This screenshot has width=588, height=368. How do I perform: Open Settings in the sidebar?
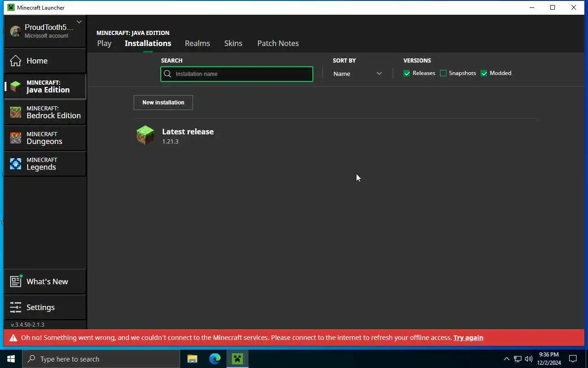tap(45, 307)
